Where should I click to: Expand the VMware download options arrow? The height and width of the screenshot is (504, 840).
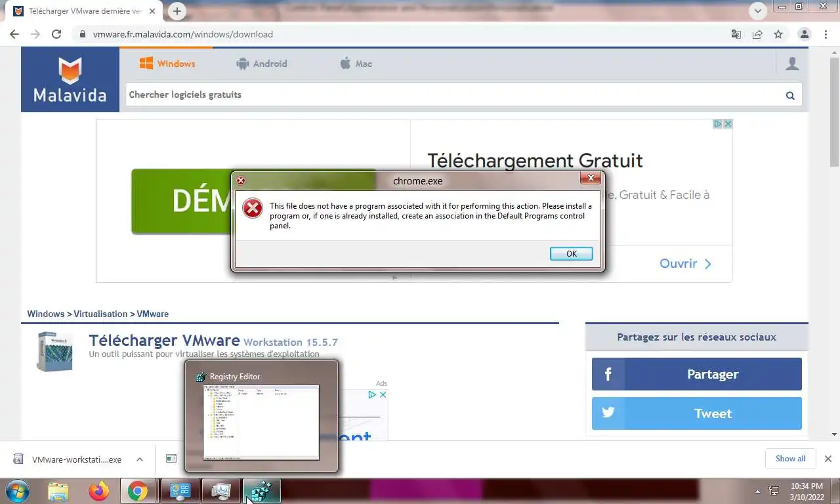tap(139, 459)
